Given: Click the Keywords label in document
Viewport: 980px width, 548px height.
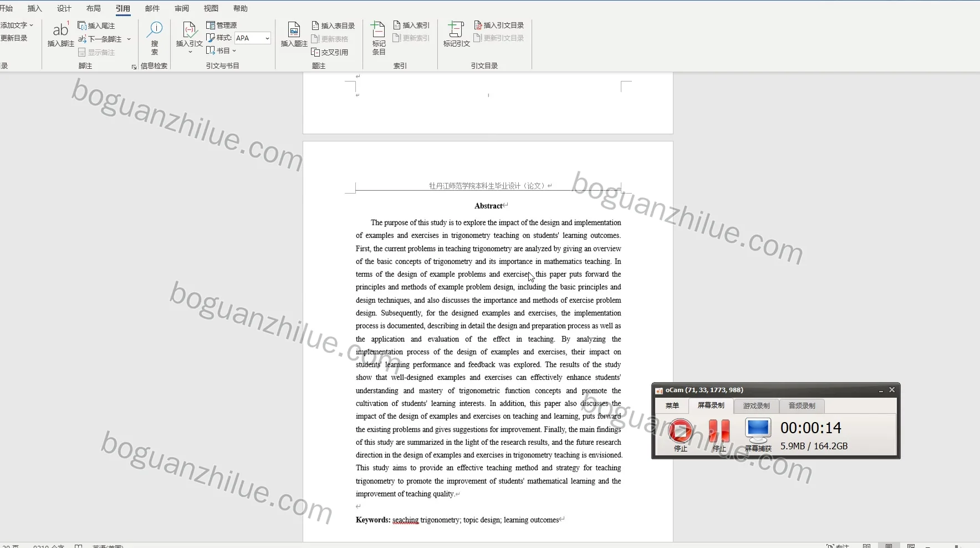Looking at the screenshot, I should tap(373, 520).
